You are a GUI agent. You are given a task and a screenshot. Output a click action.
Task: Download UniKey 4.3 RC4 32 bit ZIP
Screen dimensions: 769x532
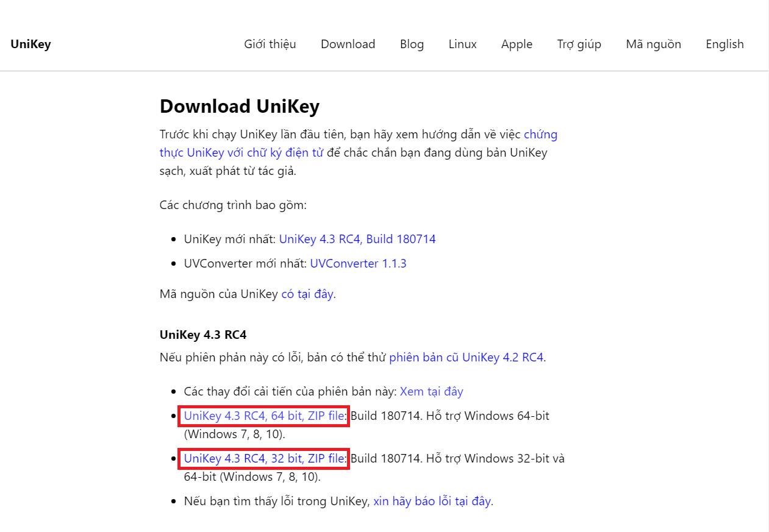tap(263, 458)
